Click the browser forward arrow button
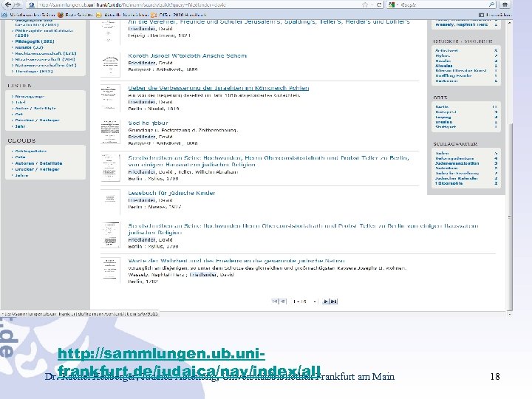 [17, 4]
